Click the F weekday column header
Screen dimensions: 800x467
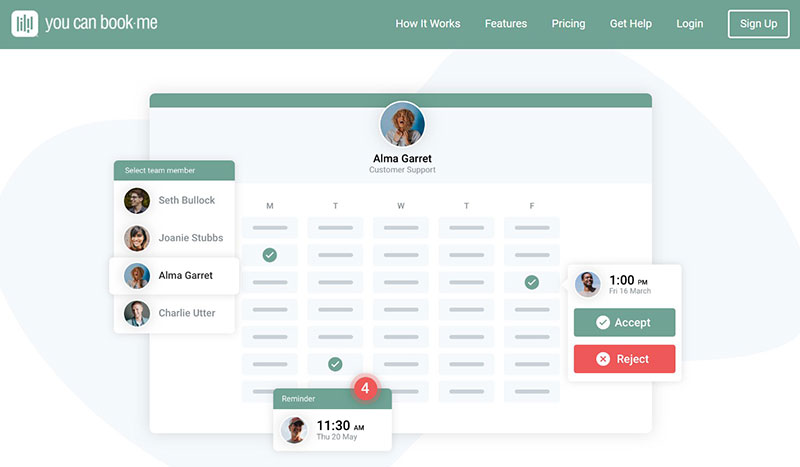[x=532, y=206]
